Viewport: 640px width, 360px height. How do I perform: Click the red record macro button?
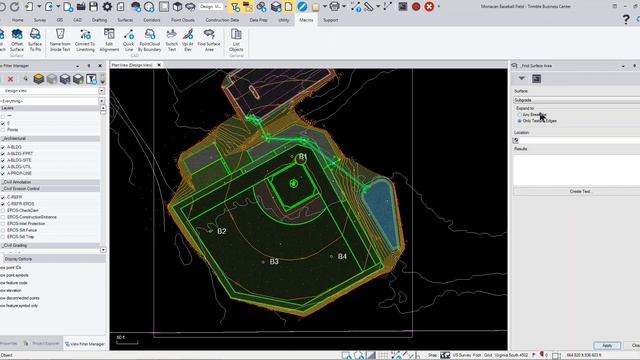tap(416, 7)
